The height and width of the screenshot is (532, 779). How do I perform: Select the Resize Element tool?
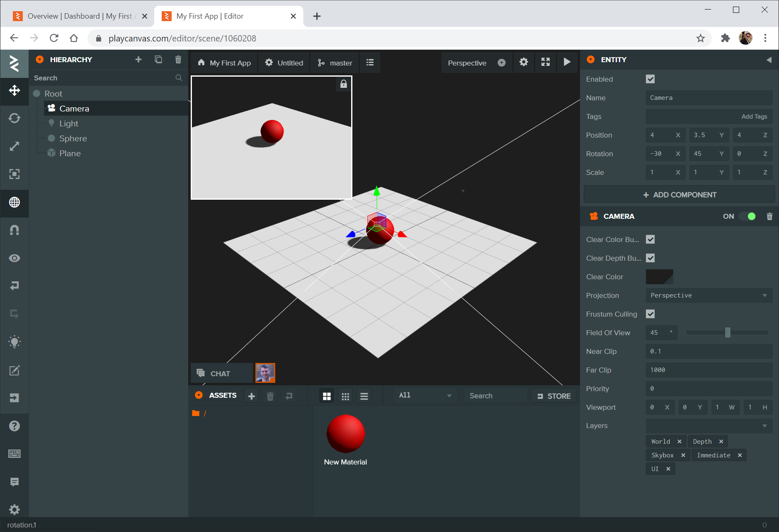14,174
